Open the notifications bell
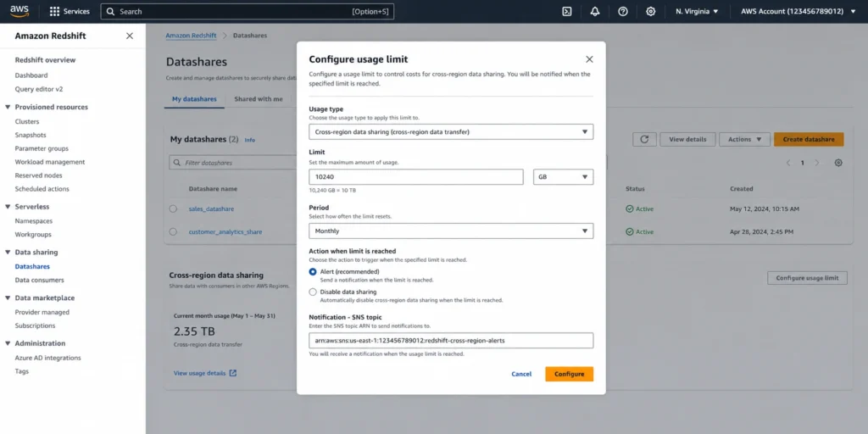 [595, 12]
